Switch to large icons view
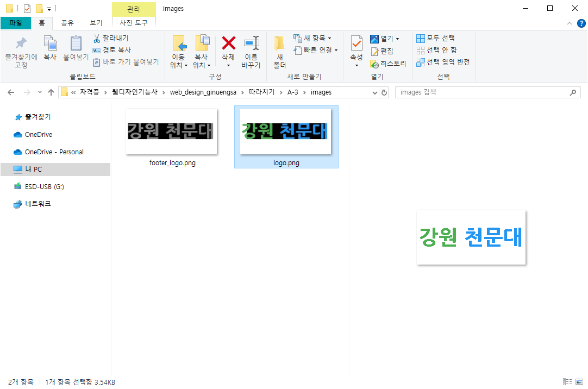This screenshot has height=389, width=588. coord(579,382)
